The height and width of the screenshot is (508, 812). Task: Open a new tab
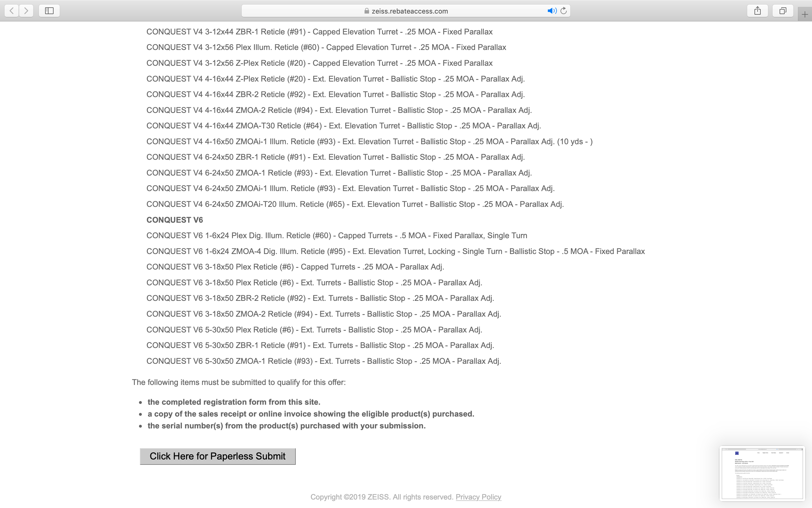(805, 14)
